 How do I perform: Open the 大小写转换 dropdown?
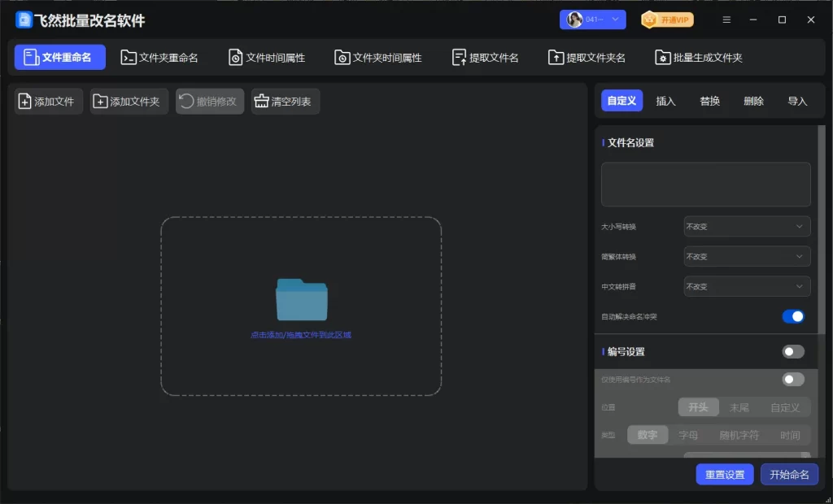point(747,227)
